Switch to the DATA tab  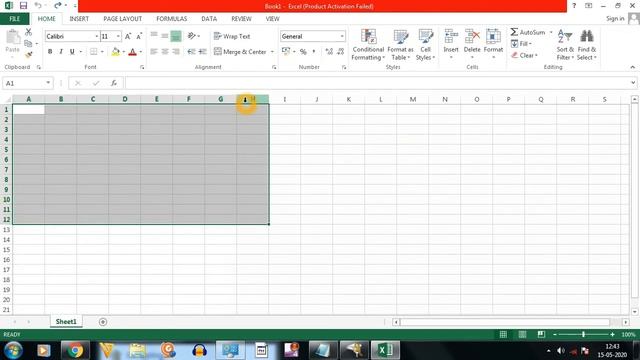[209, 19]
